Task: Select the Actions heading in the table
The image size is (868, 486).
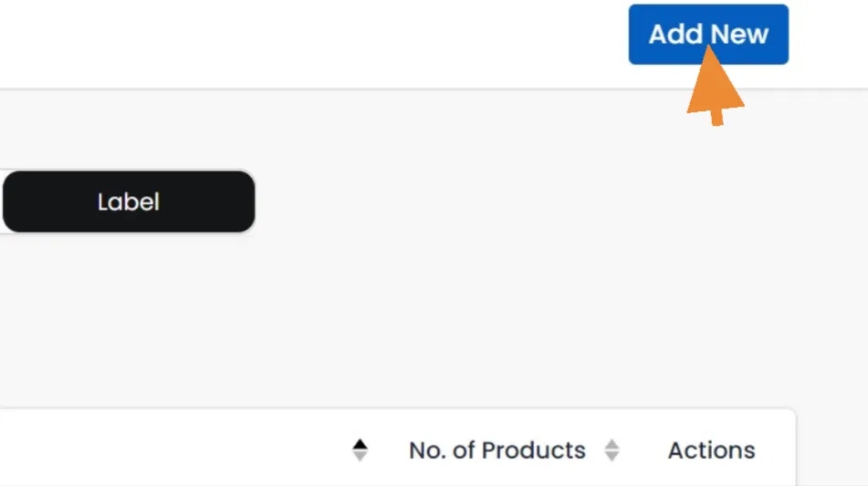Action: point(711,450)
